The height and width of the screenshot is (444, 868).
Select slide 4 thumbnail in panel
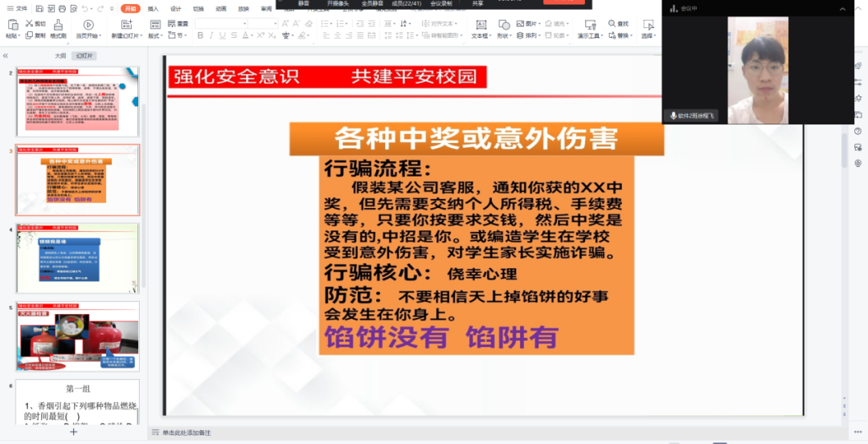click(x=78, y=258)
